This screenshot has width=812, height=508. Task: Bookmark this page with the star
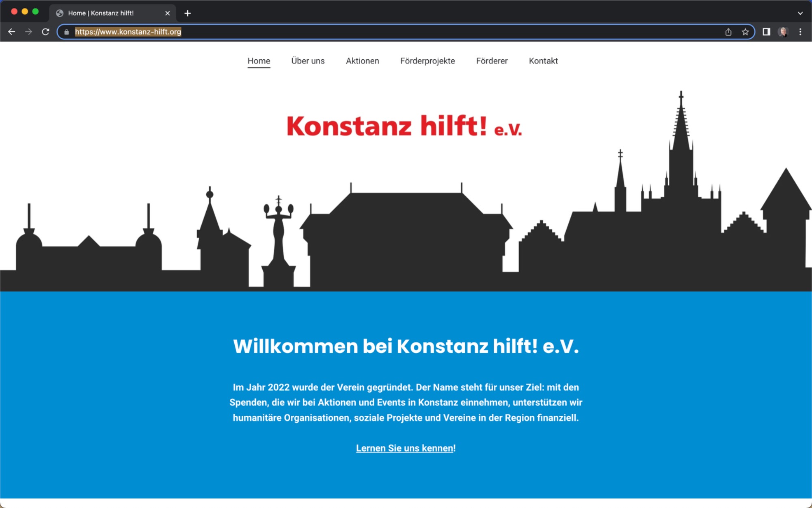coord(745,32)
